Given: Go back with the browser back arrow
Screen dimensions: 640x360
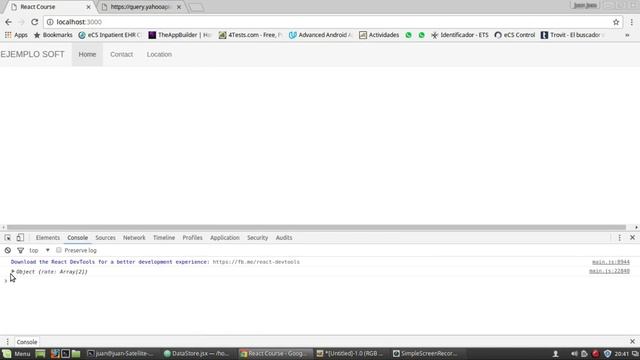Looking at the screenshot, I should pos(8,22).
